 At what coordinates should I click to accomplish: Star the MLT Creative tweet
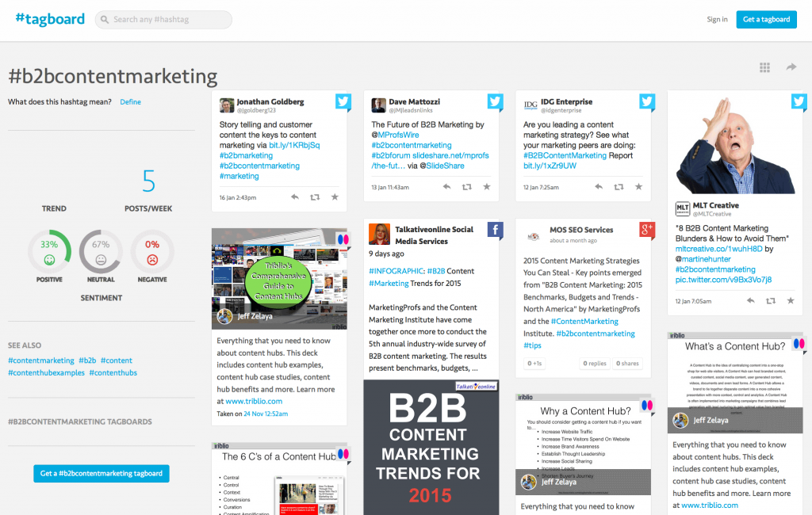click(x=791, y=301)
